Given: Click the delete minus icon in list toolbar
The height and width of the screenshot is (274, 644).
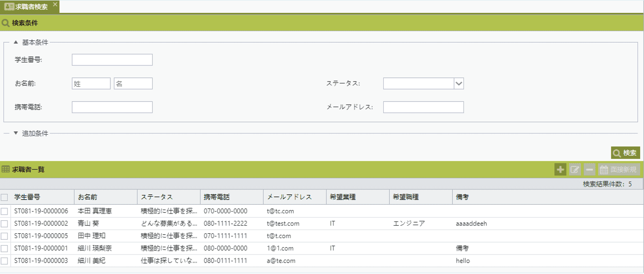Looking at the screenshot, I should pos(590,169).
